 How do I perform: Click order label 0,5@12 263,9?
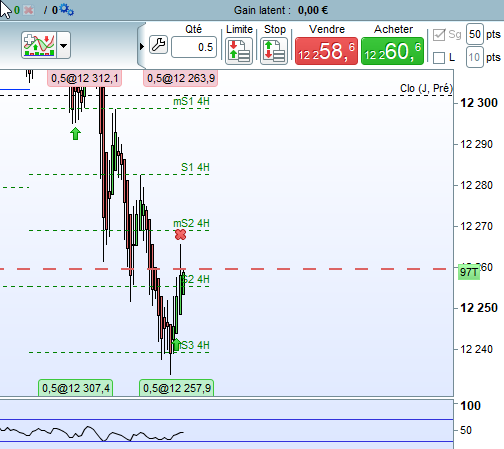point(181,78)
